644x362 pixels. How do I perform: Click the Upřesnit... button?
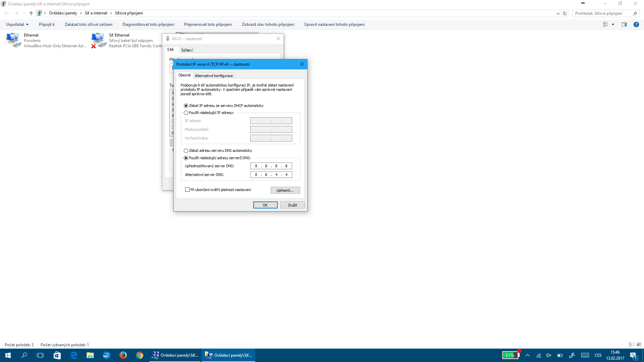[x=285, y=190]
